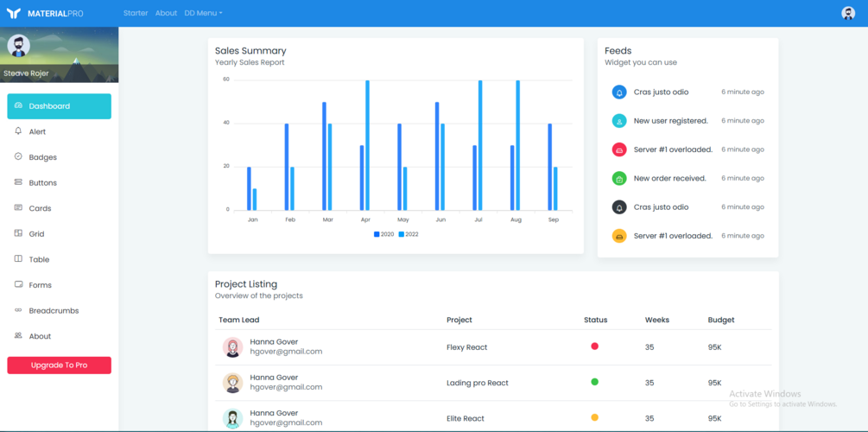Click the Budget column header
The width and height of the screenshot is (868, 432).
[721, 320]
